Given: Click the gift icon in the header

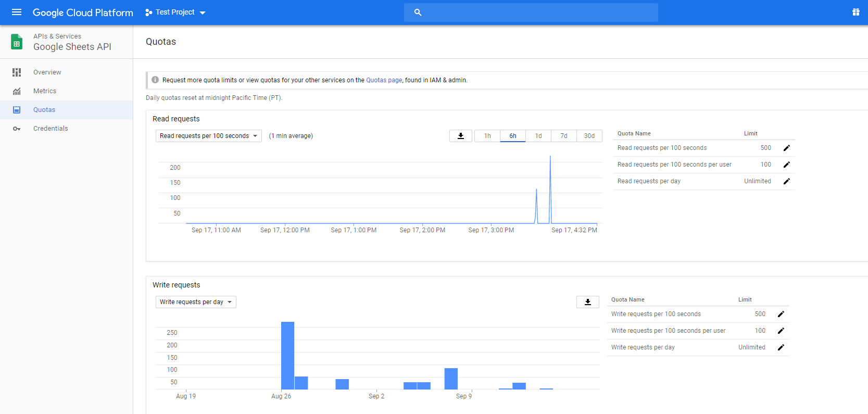Looking at the screenshot, I should (x=856, y=12).
